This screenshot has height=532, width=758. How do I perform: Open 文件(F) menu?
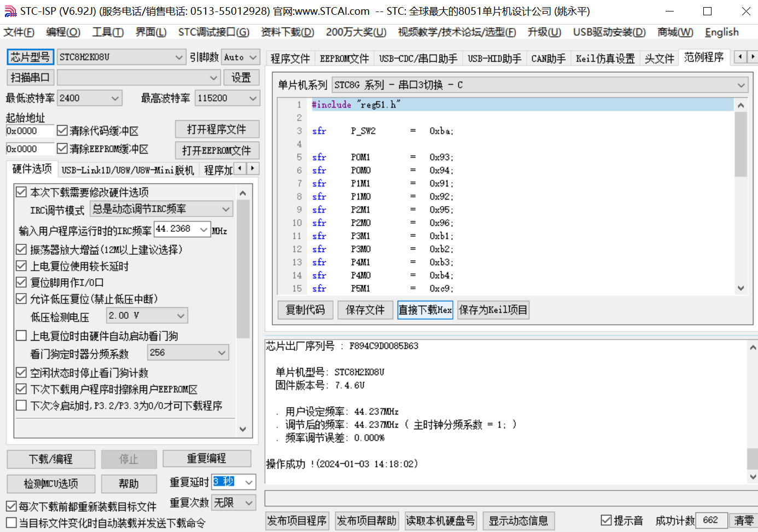19,32
